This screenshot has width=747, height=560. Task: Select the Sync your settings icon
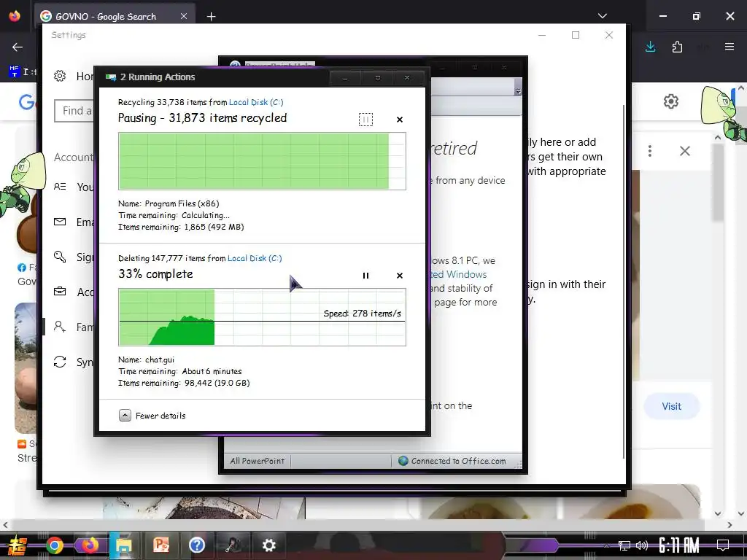point(60,362)
